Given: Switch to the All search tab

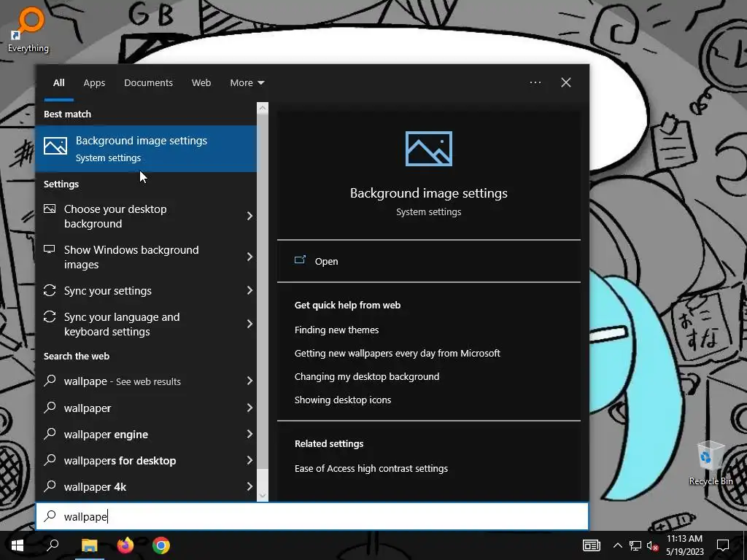Looking at the screenshot, I should coord(59,83).
